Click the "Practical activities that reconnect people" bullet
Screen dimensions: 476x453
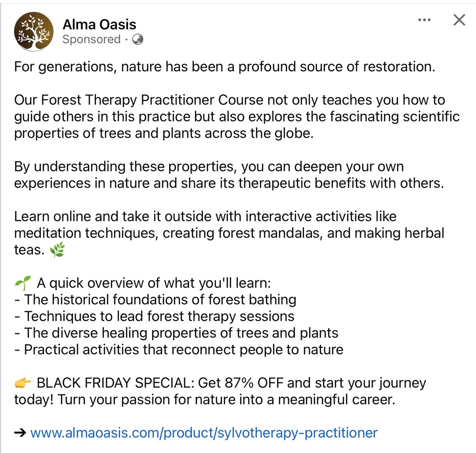click(x=183, y=349)
